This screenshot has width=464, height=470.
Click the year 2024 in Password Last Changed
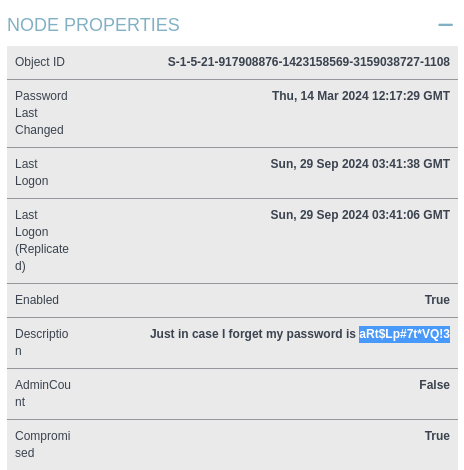(x=355, y=96)
